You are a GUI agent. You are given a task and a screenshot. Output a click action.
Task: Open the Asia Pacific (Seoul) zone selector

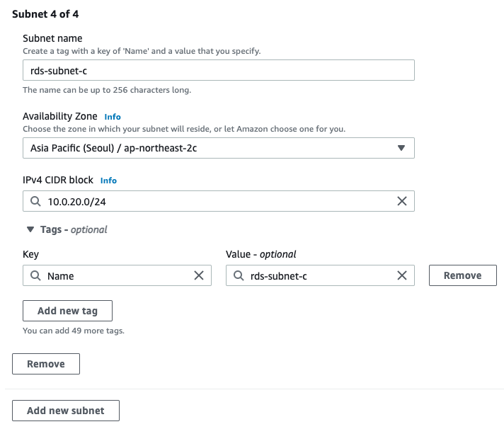click(219, 148)
